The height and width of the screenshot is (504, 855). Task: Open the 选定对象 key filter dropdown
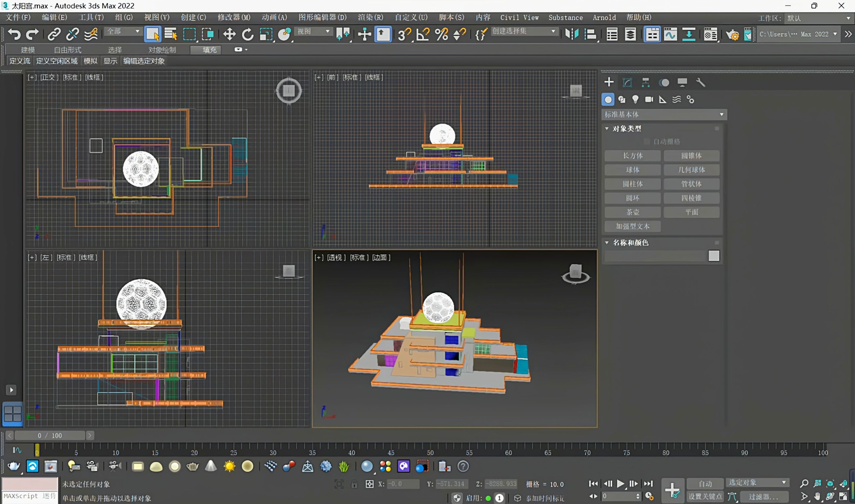757,482
